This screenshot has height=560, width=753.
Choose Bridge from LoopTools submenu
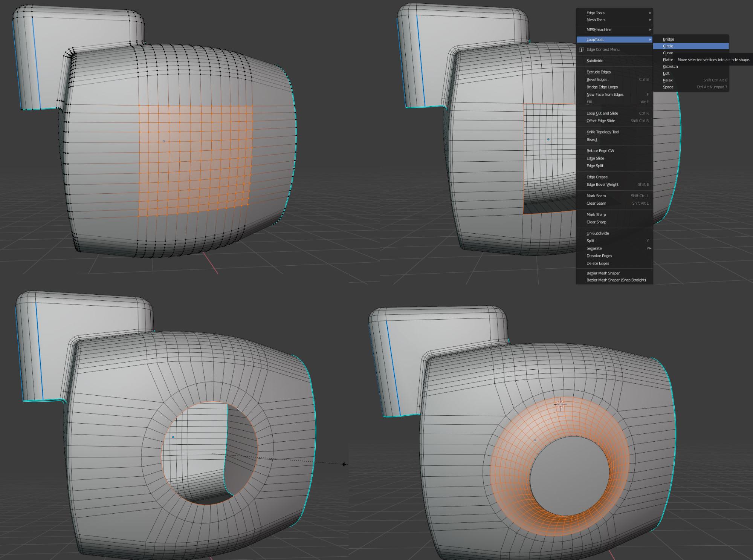[668, 39]
